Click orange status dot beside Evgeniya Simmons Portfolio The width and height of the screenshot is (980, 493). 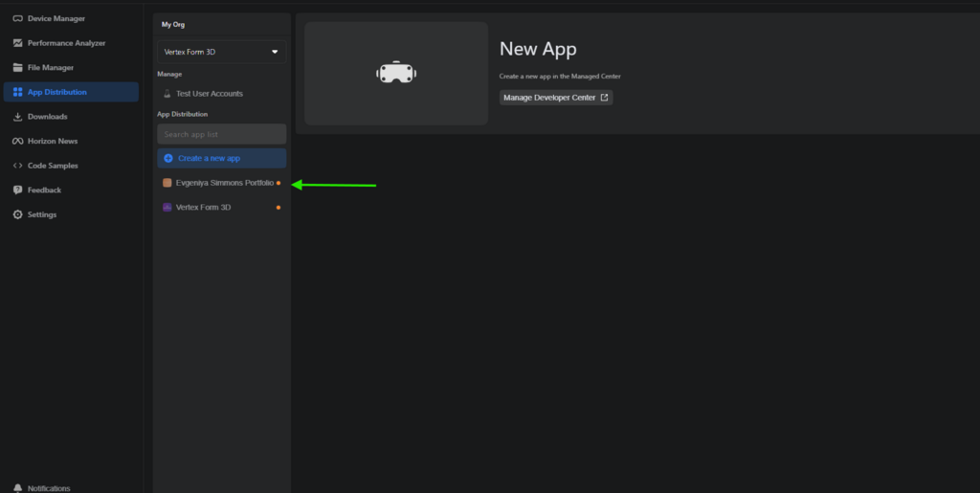[278, 183]
